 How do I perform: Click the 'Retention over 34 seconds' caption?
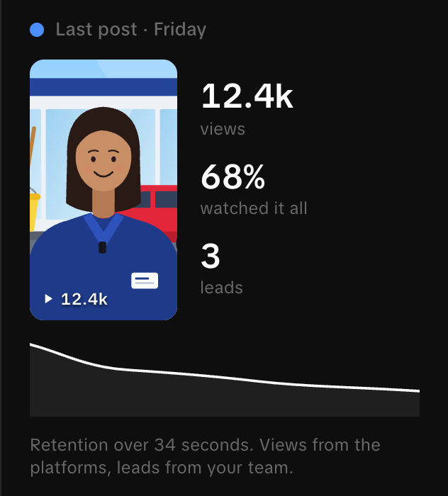coord(205,456)
